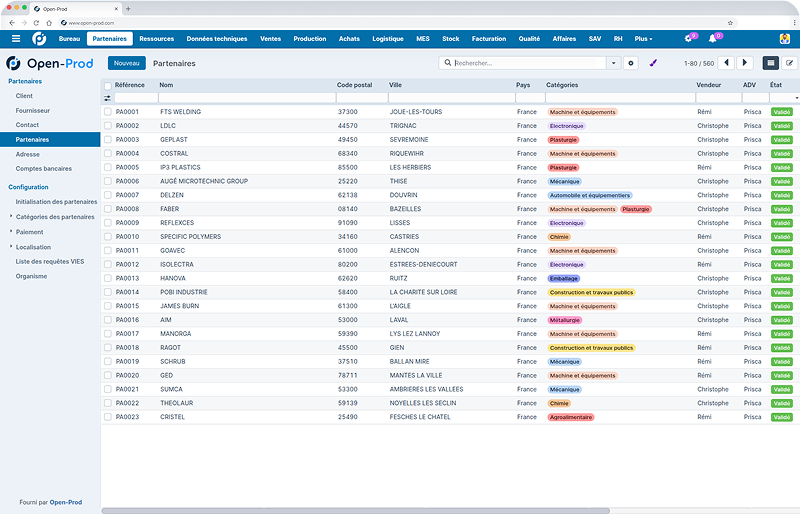Viewport: 800px width, 514px height.
Task: Check the box for PA0006
Action: [108, 181]
